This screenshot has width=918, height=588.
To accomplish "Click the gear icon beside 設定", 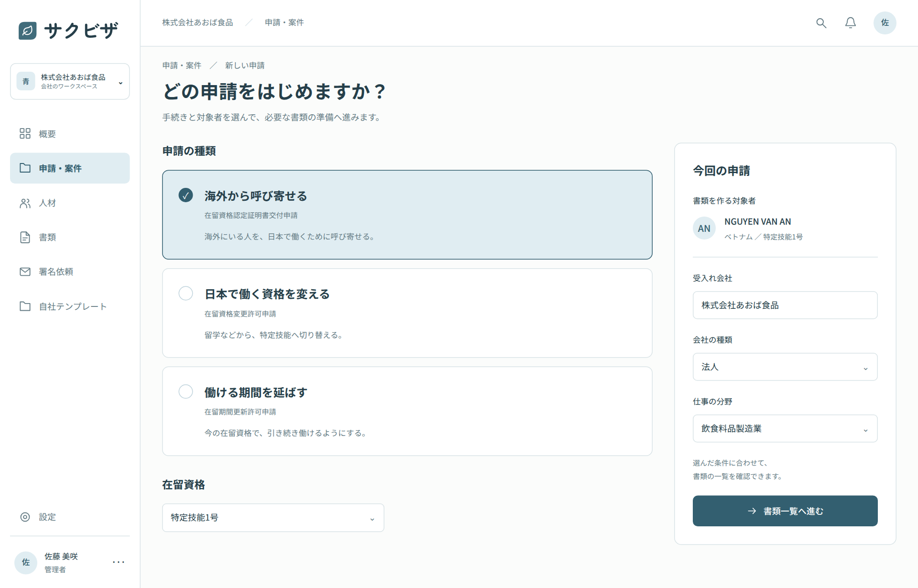I will click(x=25, y=517).
